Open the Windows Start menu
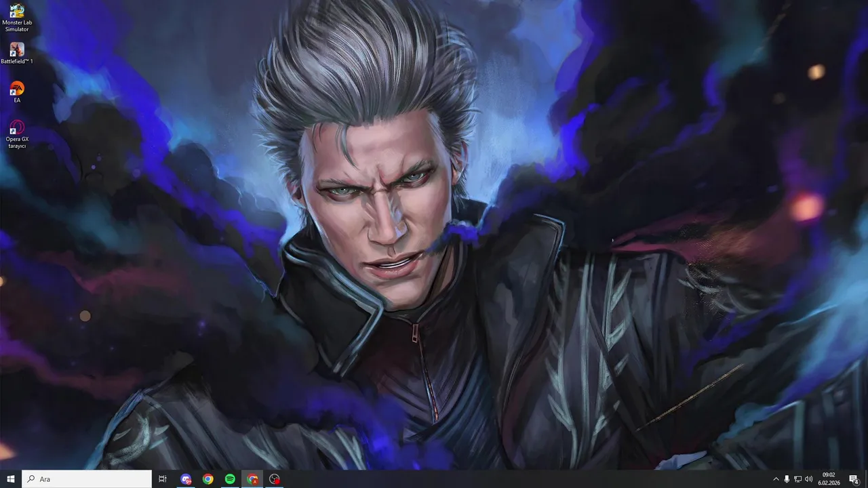The width and height of the screenshot is (868, 488). click(x=11, y=479)
